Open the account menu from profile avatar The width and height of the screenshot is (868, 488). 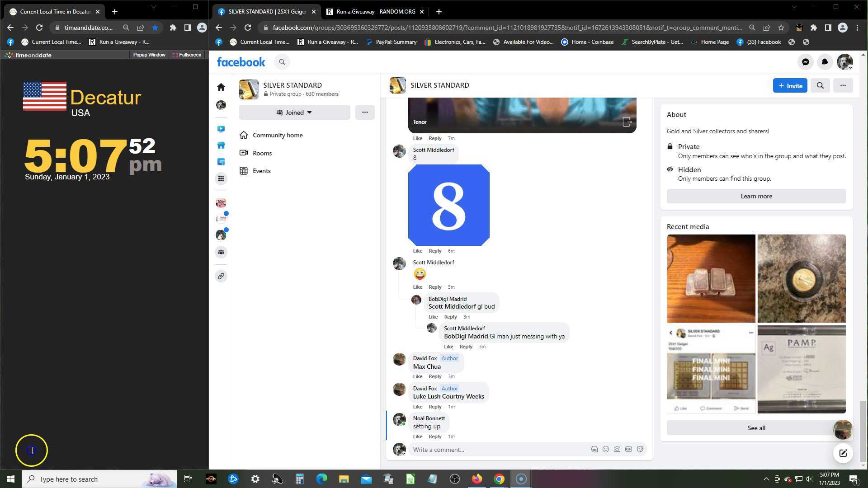844,62
